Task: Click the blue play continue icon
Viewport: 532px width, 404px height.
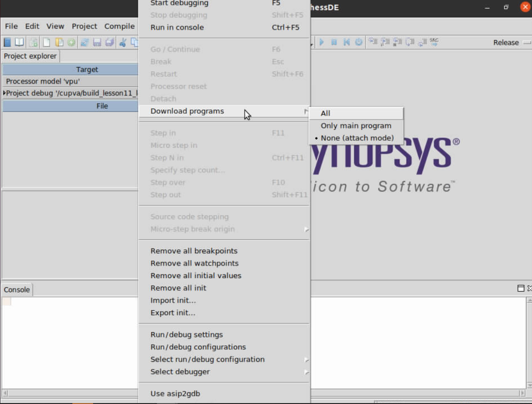Action: pyautogui.click(x=322, y=42)
